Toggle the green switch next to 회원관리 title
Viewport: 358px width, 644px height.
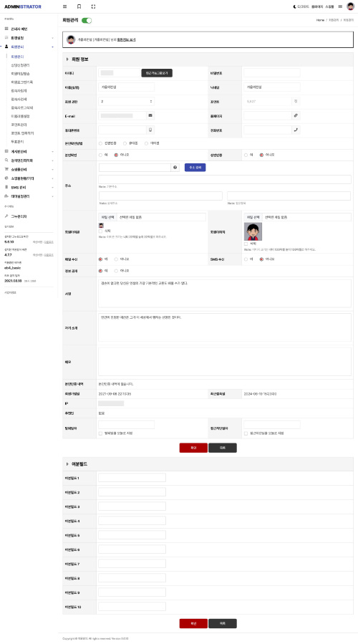(x=87, y=20)
